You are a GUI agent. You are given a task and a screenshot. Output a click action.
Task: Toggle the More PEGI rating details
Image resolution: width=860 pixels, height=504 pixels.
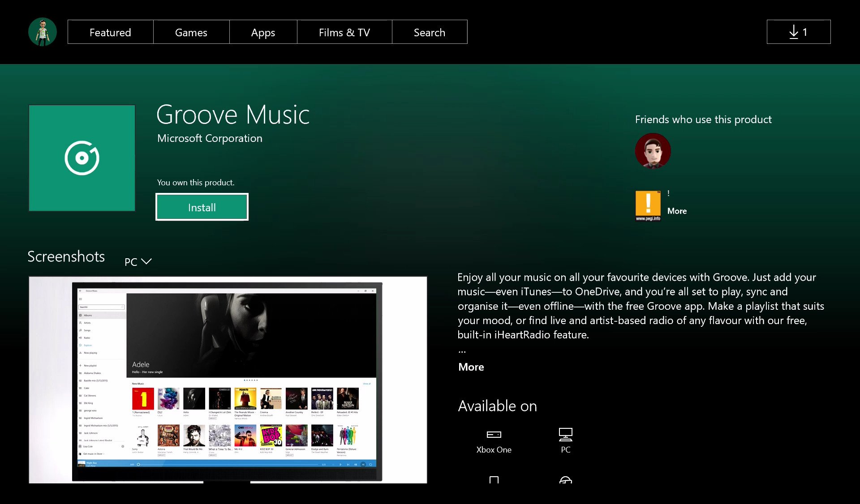coord(677,210)
